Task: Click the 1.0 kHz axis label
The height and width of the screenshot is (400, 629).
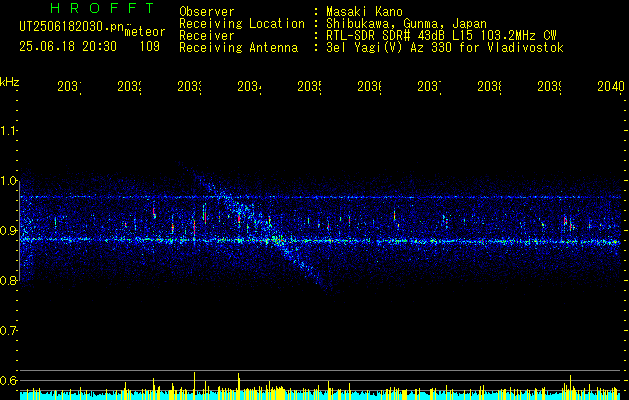Action: [8, 181]
